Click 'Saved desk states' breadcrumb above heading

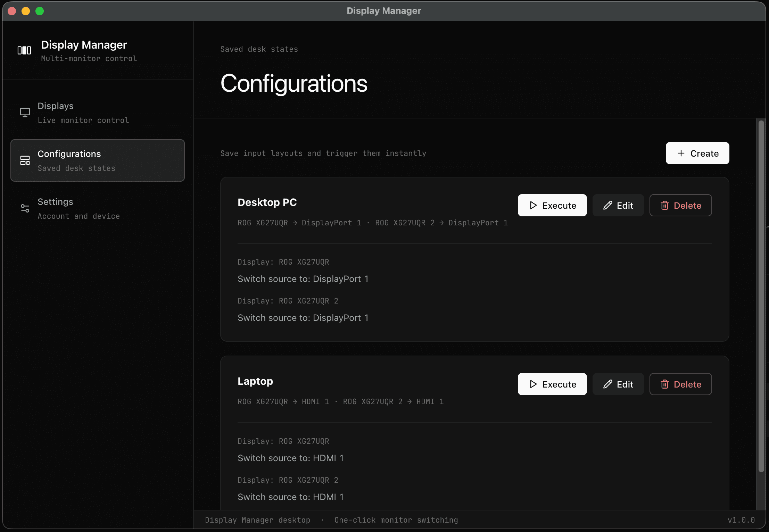pos(259,49)
